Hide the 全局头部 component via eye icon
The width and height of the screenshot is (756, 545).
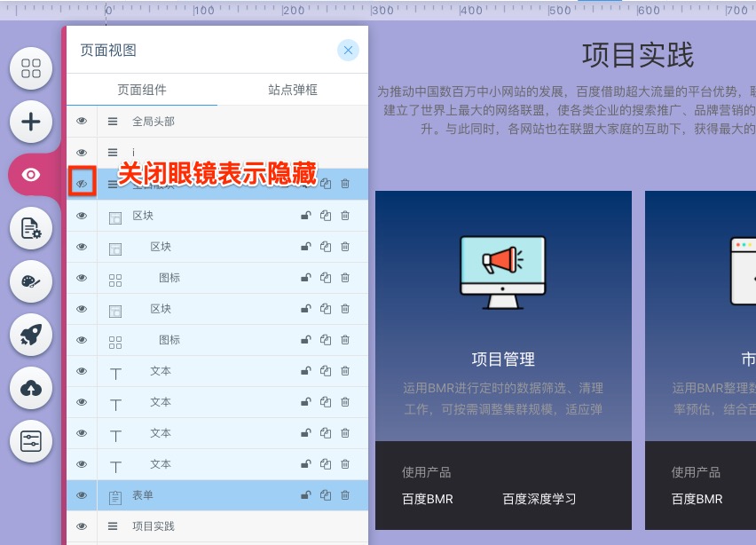pyautogui.click(x=82, y=122)
